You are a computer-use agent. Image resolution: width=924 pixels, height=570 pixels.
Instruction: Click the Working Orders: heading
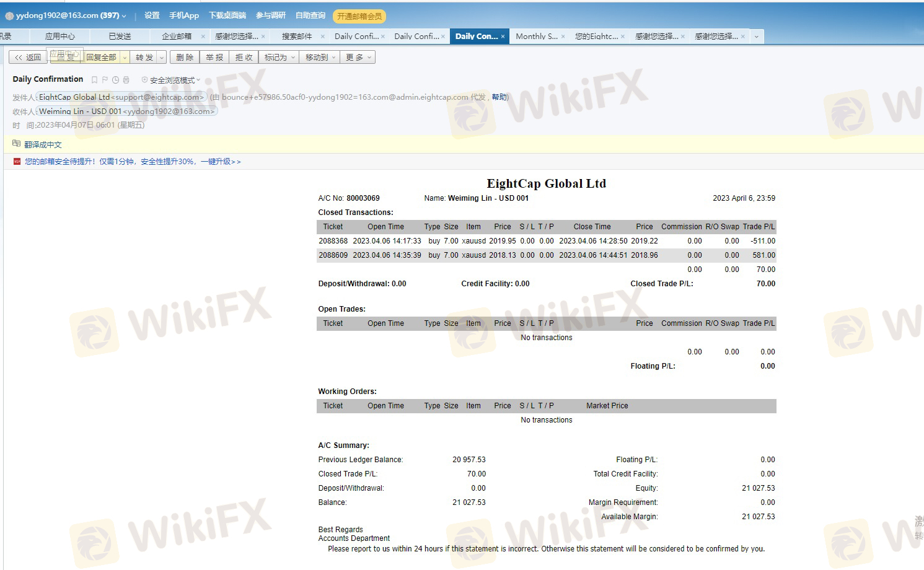click(x=347, y=392)
